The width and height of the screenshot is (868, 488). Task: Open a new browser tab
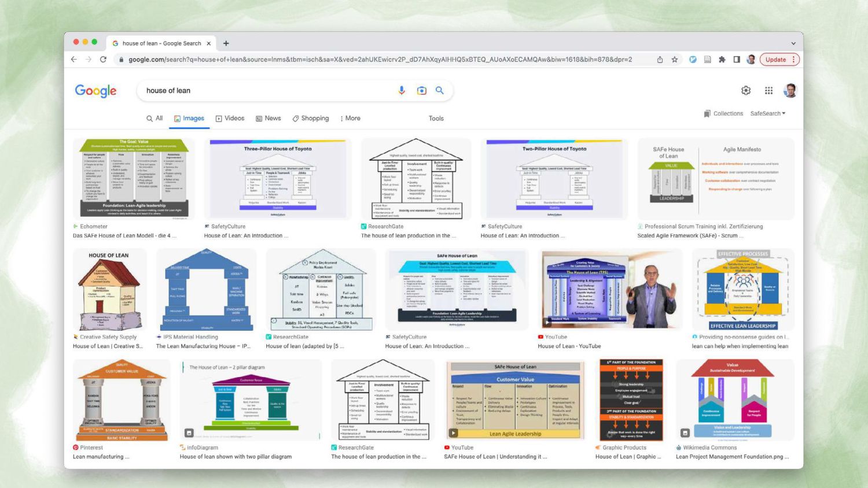coord(226,43)
